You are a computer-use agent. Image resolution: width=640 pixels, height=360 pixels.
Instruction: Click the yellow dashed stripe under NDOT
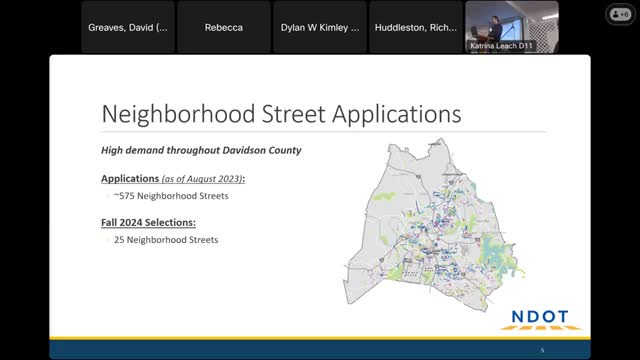[x=541, y=327]
